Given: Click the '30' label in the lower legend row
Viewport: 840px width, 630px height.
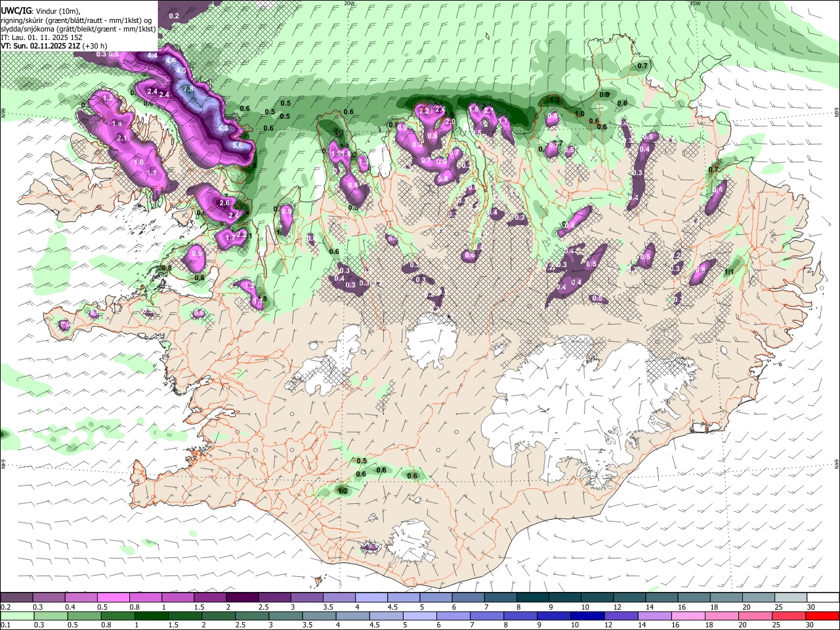Looking at the screenshot, I should [810, 625].
